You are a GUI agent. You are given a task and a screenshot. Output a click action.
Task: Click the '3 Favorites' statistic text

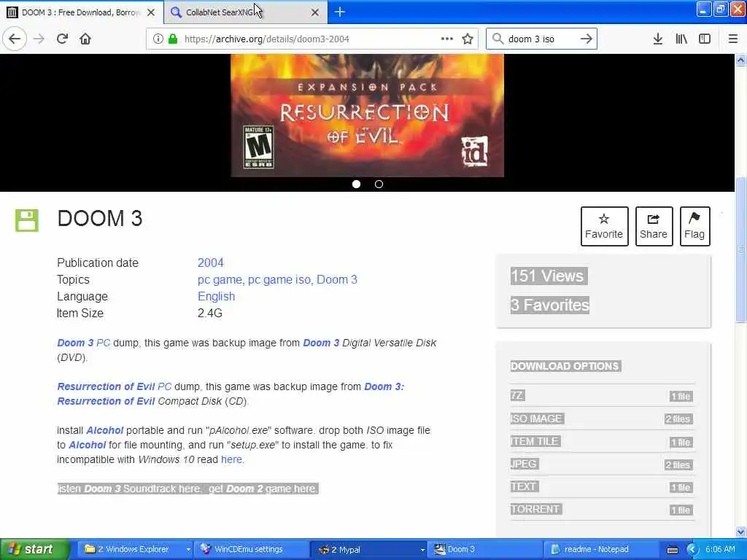550,306
